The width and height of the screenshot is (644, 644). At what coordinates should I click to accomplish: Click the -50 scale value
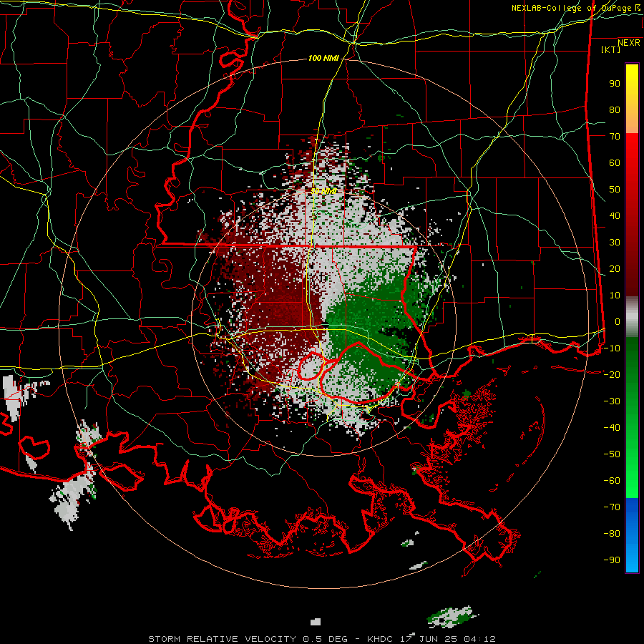coord(612,454)
